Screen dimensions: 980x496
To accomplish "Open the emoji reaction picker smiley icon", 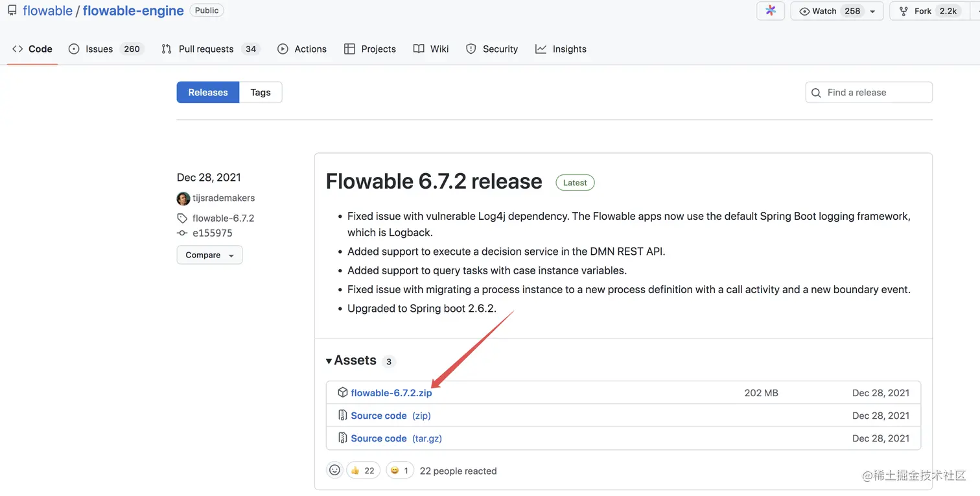I will point(334,469).
